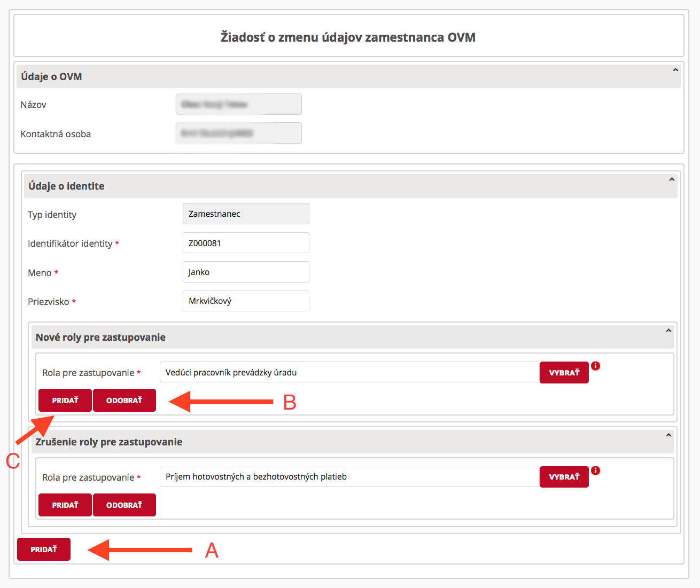700x588 pixels.
Task: Click Rola pre zastupovanie label in Nové roly
Action: click(88, 373)
